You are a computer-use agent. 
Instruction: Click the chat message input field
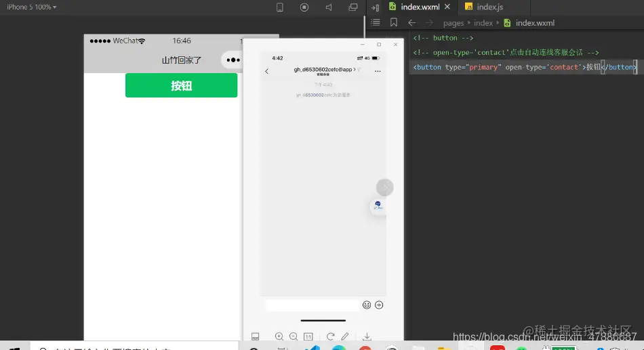pos(312,305)
